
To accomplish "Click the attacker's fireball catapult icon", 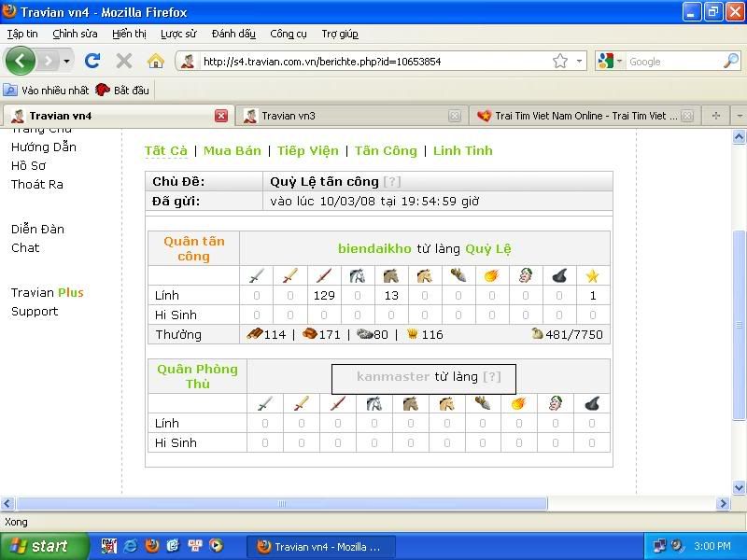I will (x=492, y=275).
